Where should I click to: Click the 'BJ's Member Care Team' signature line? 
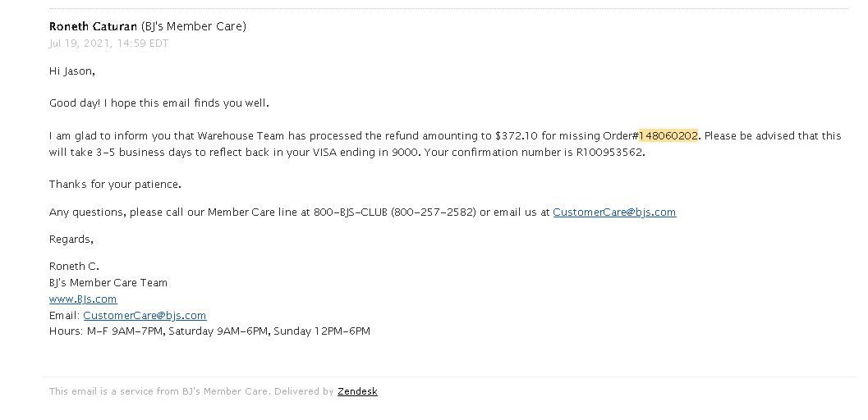[108, 283]
